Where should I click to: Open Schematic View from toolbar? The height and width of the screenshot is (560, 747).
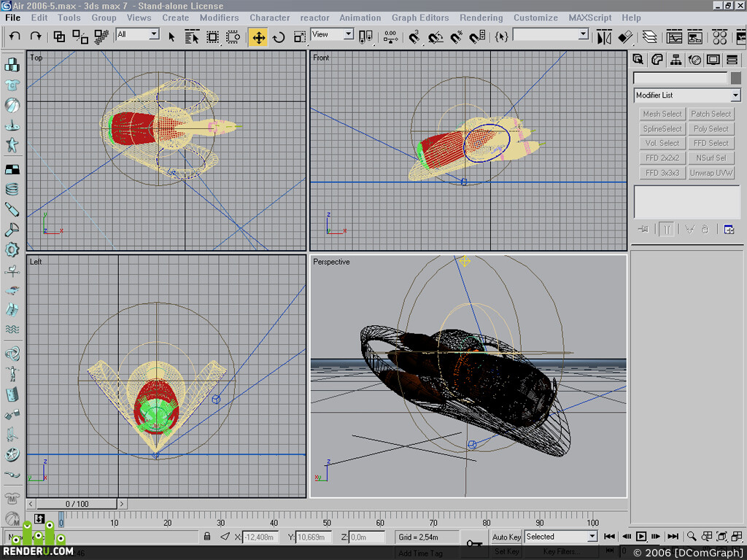coord(695,36)
